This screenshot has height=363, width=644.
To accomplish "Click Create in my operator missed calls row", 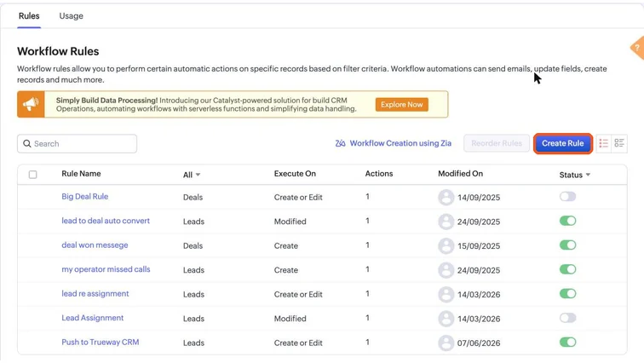I will tap(286, 270).
